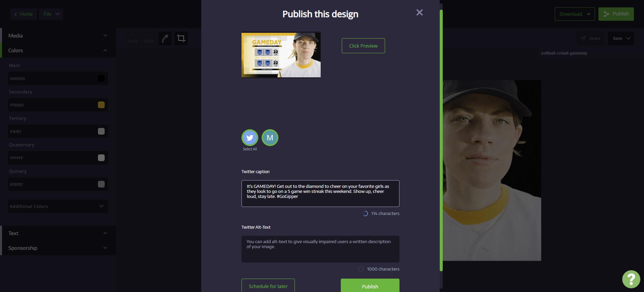Click Schedule for later button

click(268, 286)
